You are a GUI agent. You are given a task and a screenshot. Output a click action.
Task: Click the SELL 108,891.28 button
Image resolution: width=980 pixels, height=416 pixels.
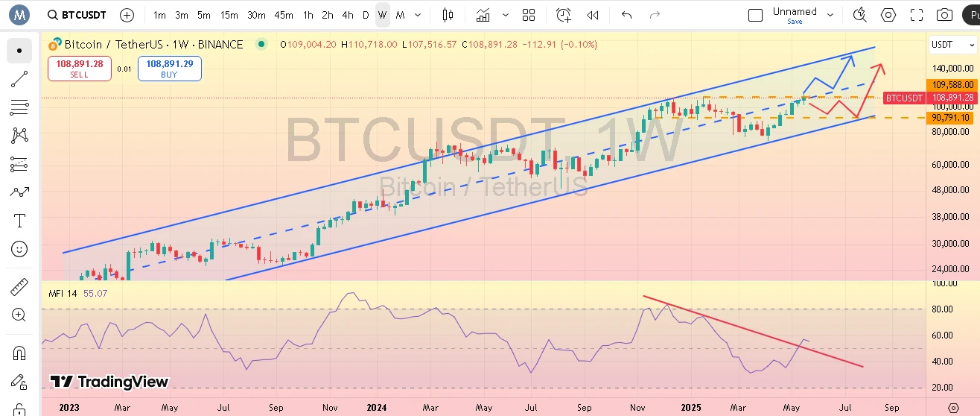pos(79,69)
